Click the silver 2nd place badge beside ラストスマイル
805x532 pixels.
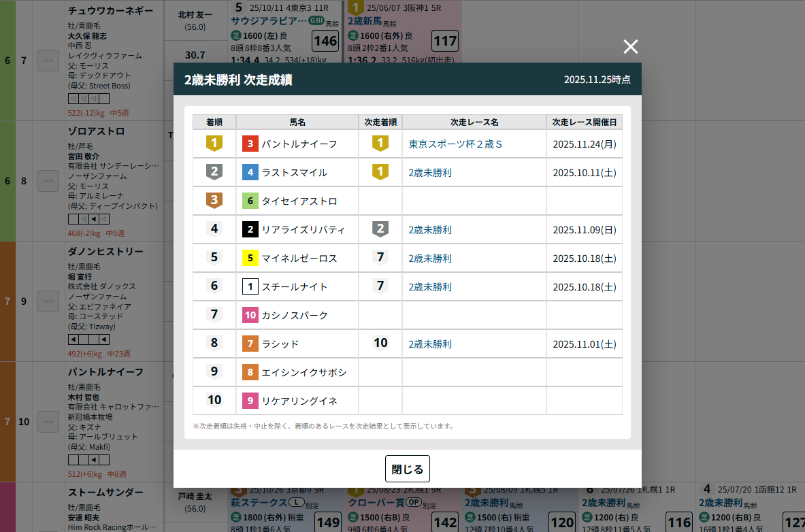click(214, 172)
